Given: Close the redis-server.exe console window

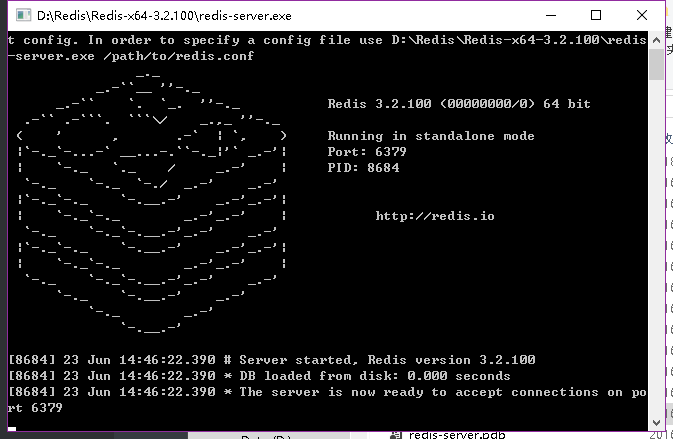Looking at the screenshot, I should point(642,15).
